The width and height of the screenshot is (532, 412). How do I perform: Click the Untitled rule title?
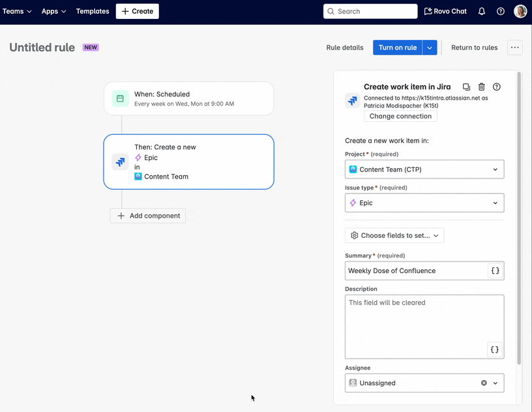42,47
